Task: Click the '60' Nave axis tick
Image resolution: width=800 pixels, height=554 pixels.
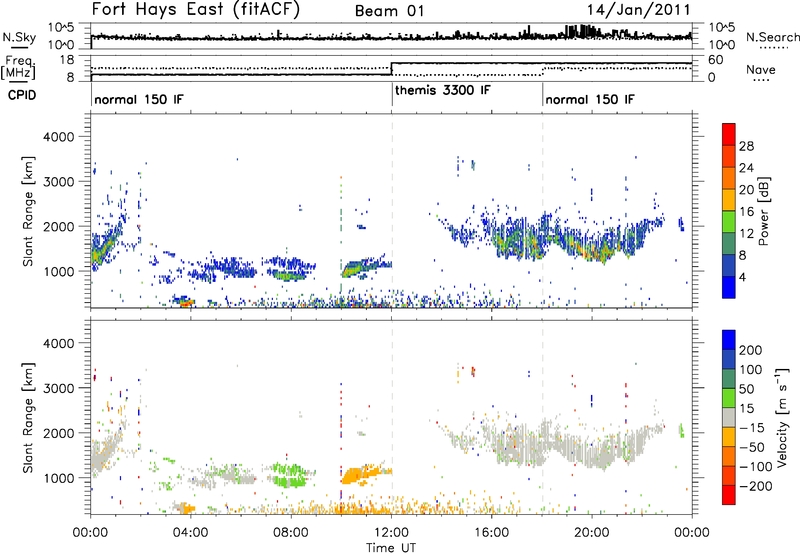Action: click(x=716, y=60)
